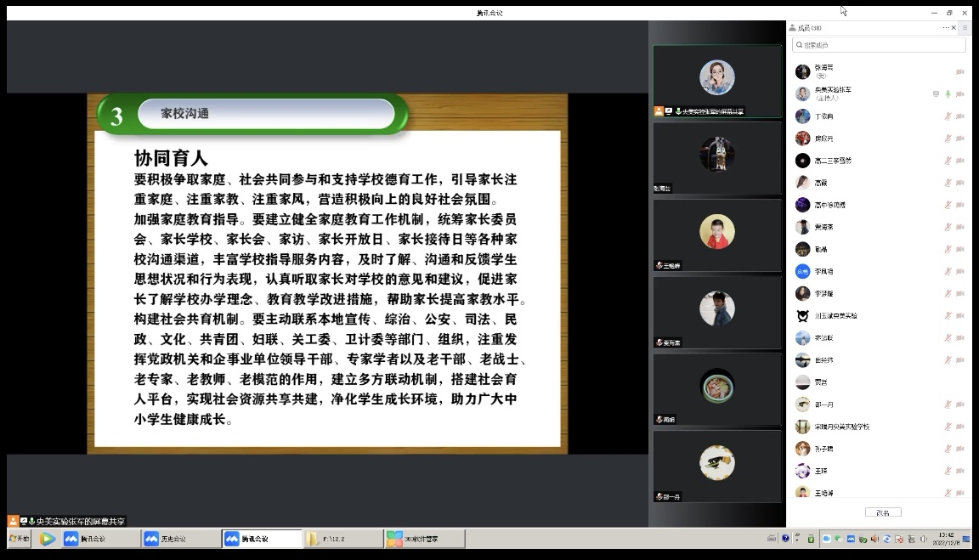This screenshot has width=979, height=560.
Task: Toggle the host's green microphone icon
Action: 948,93
